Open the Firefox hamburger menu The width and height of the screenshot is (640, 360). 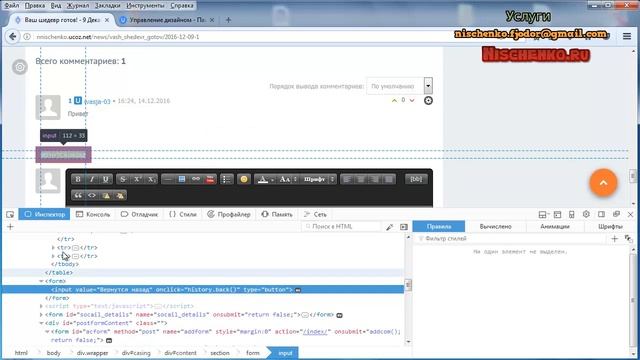click(x=627, y=37)
